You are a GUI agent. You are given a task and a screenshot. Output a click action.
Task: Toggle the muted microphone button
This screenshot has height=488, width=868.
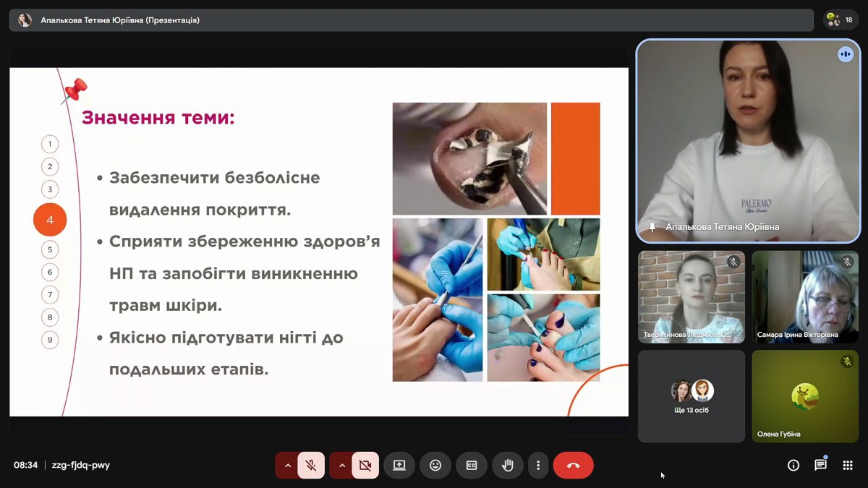311,466
